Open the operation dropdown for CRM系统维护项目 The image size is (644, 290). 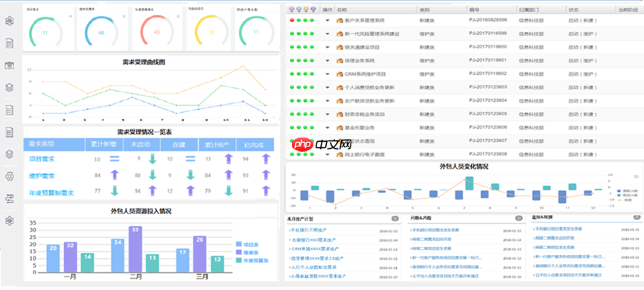click(x=328, y=74)
